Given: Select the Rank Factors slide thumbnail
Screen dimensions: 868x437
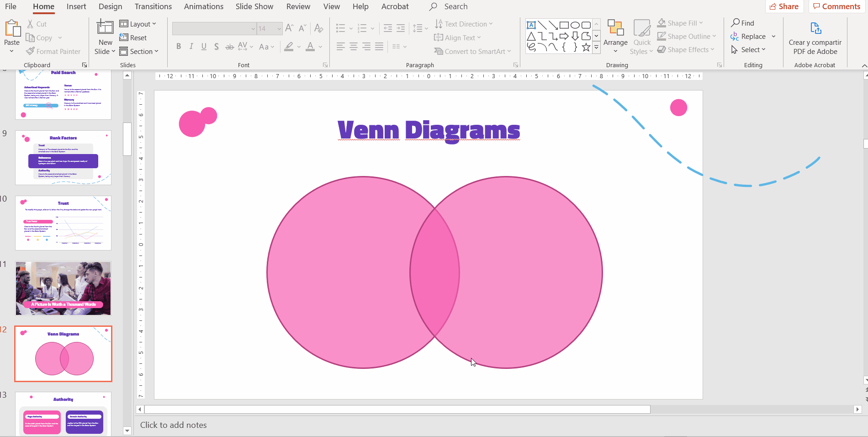Looking at the screenshot, I should point(63,158).
